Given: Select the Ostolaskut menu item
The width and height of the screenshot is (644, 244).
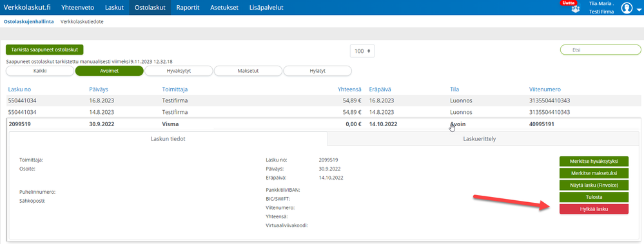Looking at the screenshot, I should pos(150,7).
